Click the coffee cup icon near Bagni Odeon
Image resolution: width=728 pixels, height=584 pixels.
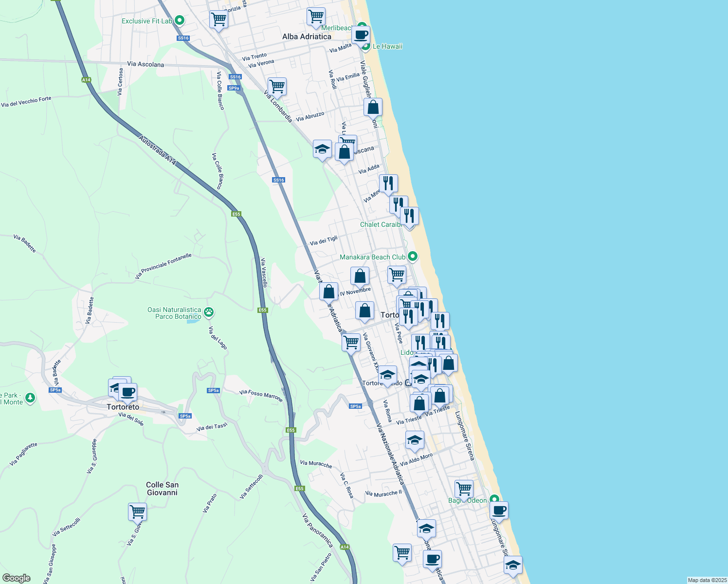pyautogui.click(x=499, y=511)
